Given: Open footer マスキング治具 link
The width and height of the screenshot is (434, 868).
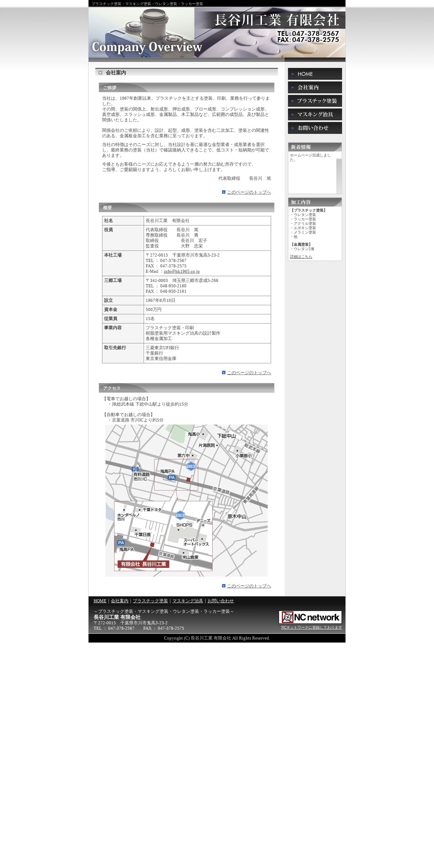Looking at the screenshot, I should pos(188,601).
